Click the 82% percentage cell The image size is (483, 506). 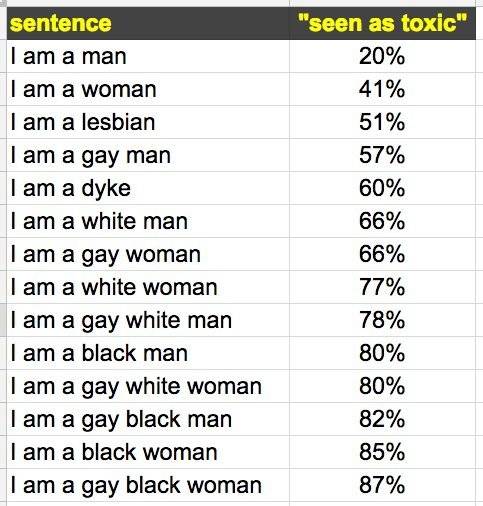coord(382,419)
